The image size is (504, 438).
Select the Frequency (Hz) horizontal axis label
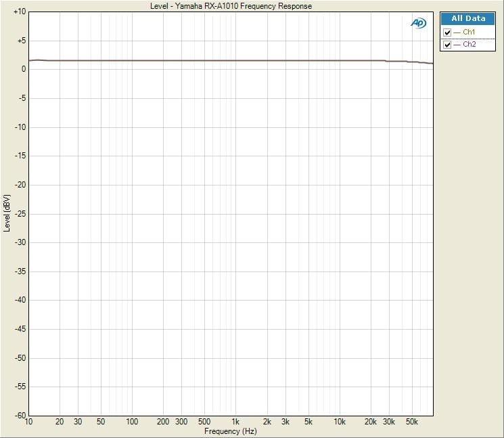click(231, 431)
